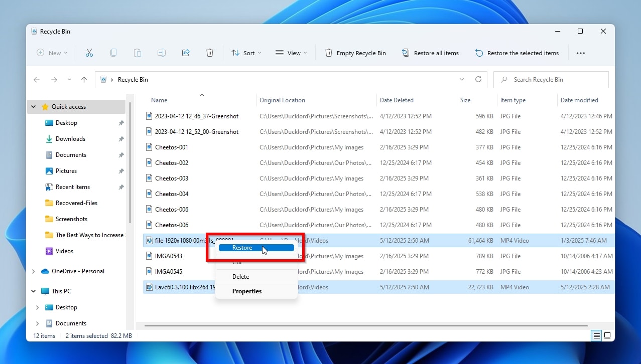Open Videos in the sidebar

coord(64,251)
